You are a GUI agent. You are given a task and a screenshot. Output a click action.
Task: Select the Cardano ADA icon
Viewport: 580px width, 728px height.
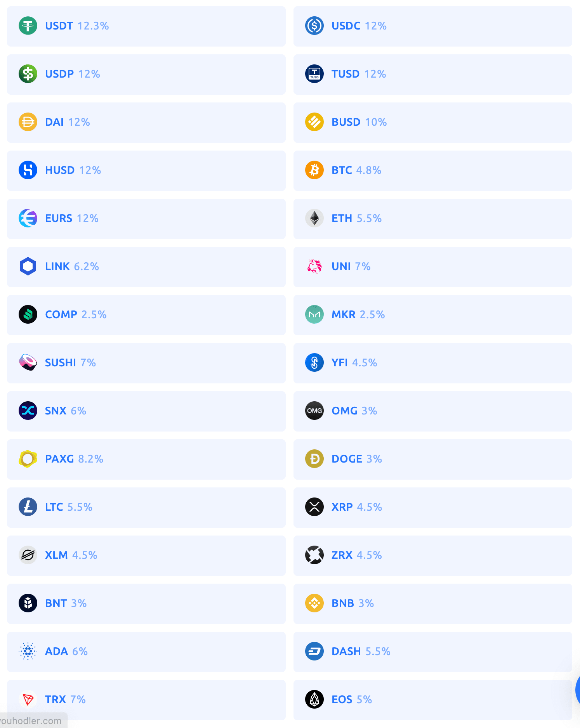[28, 651]
